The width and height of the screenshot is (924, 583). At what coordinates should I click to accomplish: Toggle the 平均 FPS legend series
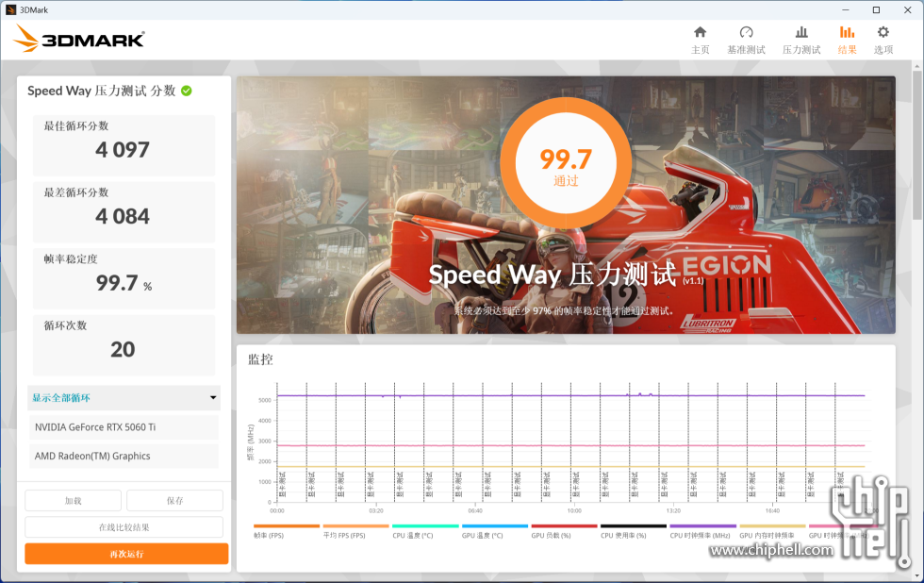pyautogui.click(x=356, y=531)
